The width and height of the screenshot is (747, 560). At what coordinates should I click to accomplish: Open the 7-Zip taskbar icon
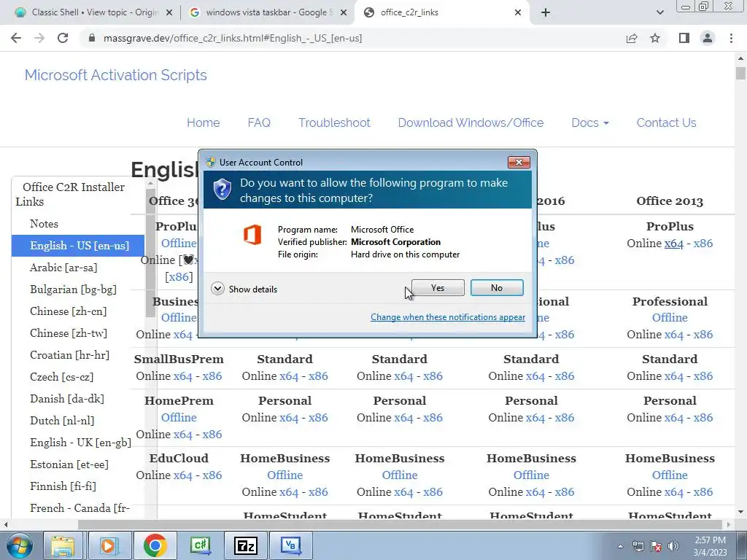click(246, 545)
